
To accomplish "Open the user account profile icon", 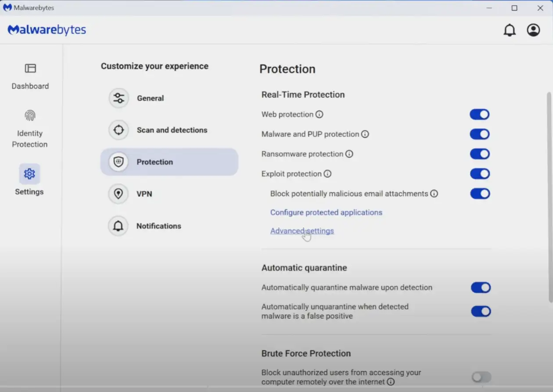I will (533, 30).
